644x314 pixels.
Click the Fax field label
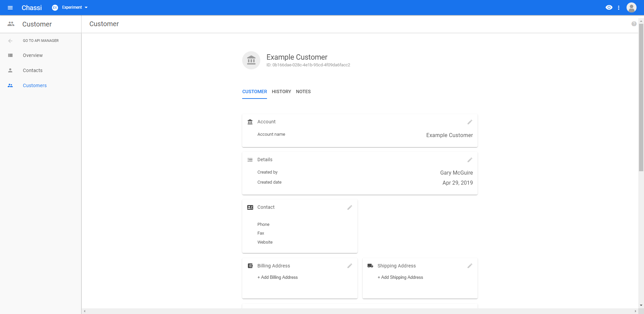(261, 233)
